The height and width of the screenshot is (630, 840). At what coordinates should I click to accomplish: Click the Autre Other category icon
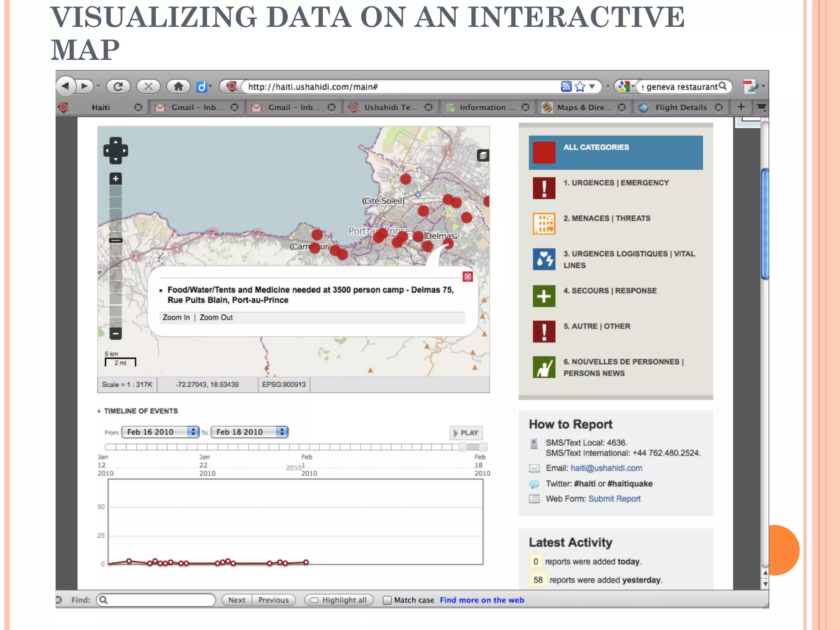[x=544, y=331]
